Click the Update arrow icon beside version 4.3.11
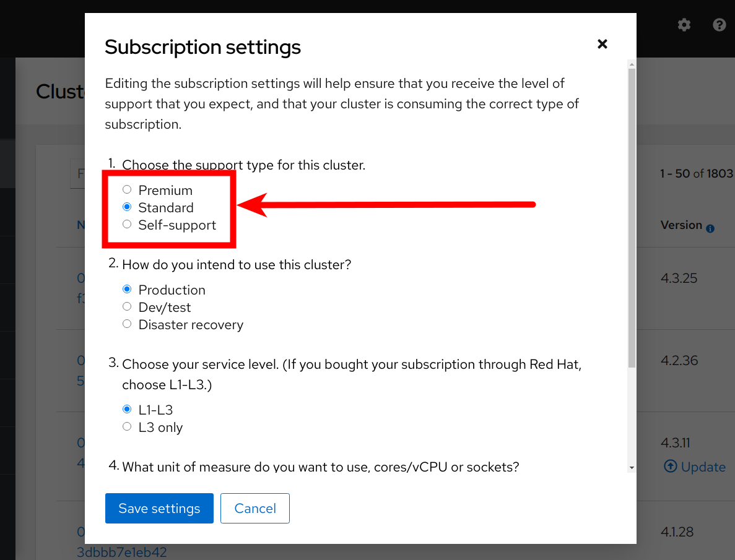The height and width of the screenshot is (560, 735). point(671,467)
